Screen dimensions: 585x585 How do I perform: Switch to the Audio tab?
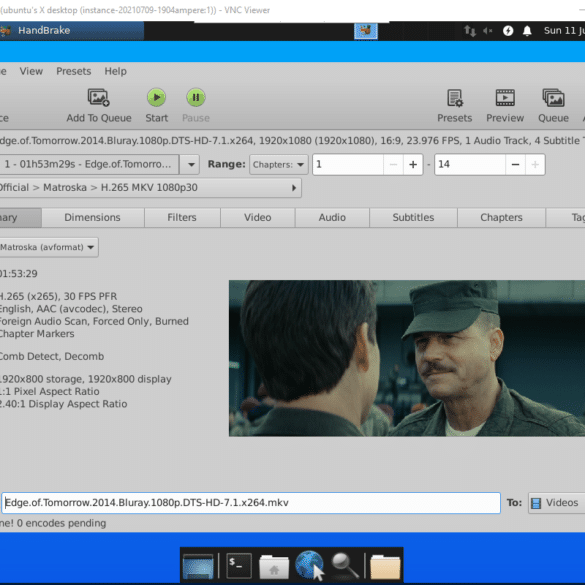click(332, 218)
